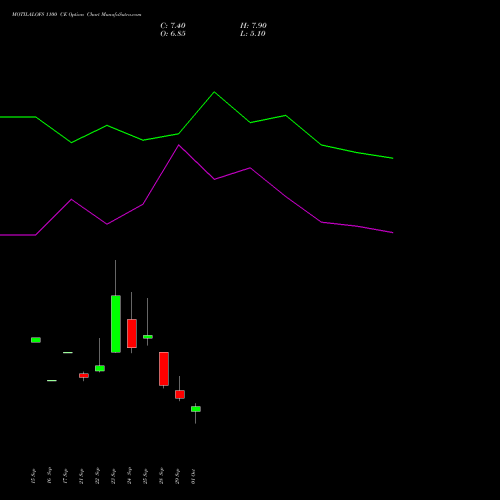This screenshot has height=500, width=500.
Task: Select the large red candlestick on 28 Sep
Action: pyautogui.click(x=164, y=369)
